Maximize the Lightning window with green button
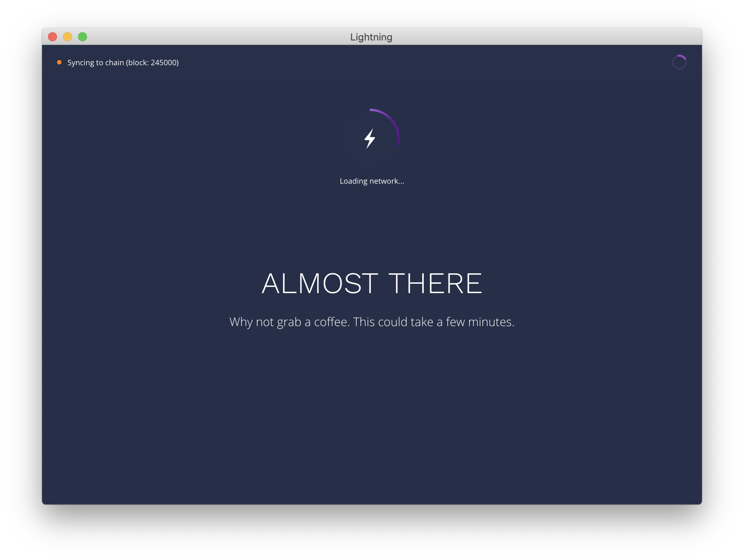Viewport: 744px width, 560px height. (x=82, y=37)
